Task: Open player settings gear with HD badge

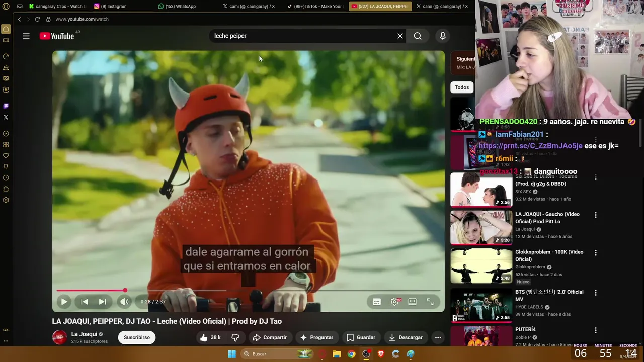Action: [395, 302]
